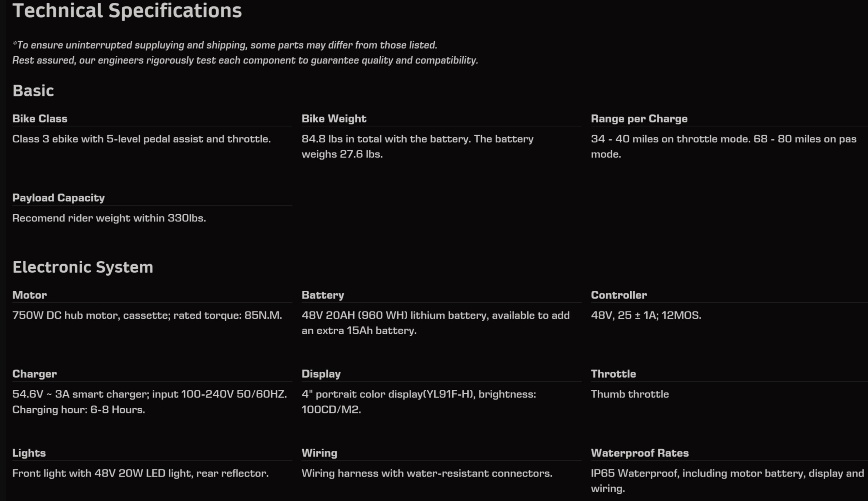
Task: Click the Throttle spec label
Action: click(x=613, y=374)
